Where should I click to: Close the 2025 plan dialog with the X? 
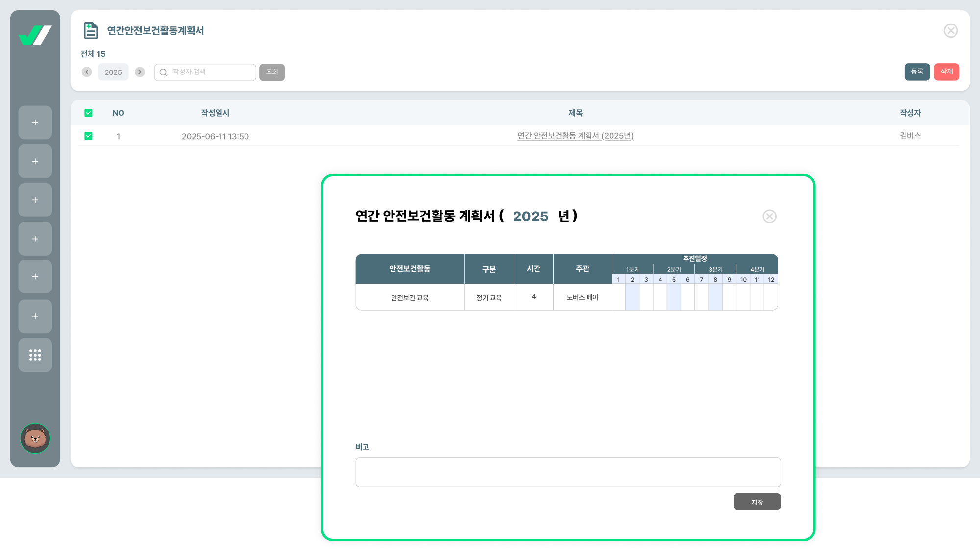[x=769, y=216]
